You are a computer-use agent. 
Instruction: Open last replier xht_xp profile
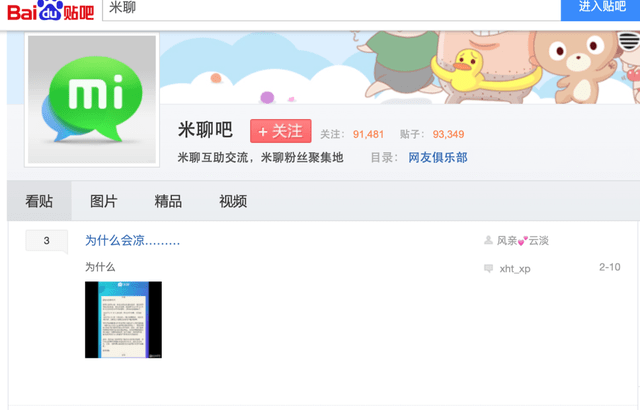515,268
